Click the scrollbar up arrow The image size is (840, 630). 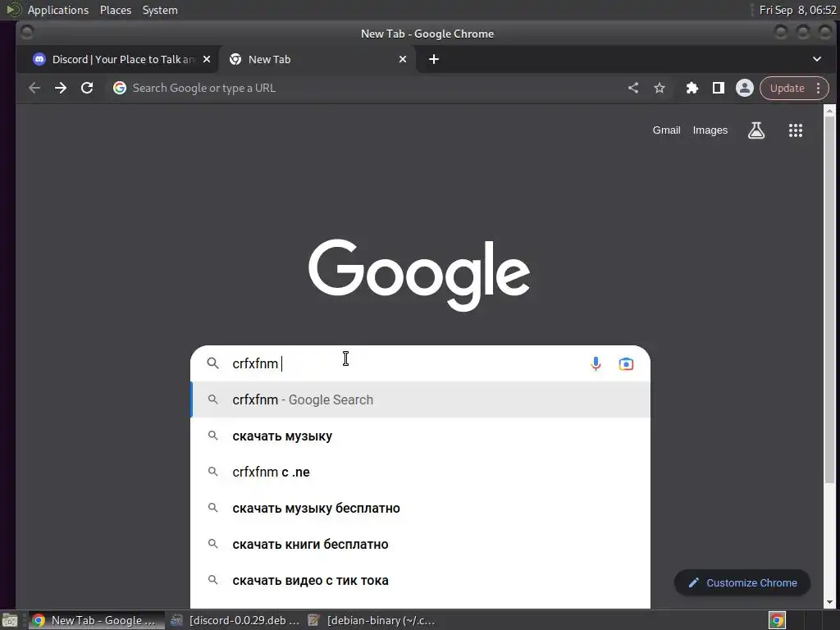(x=829, y=111)
